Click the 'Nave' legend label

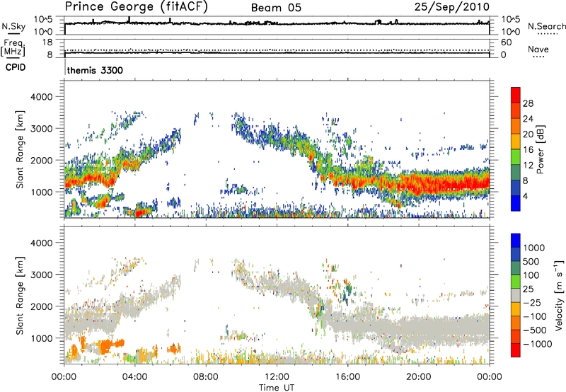538,49
